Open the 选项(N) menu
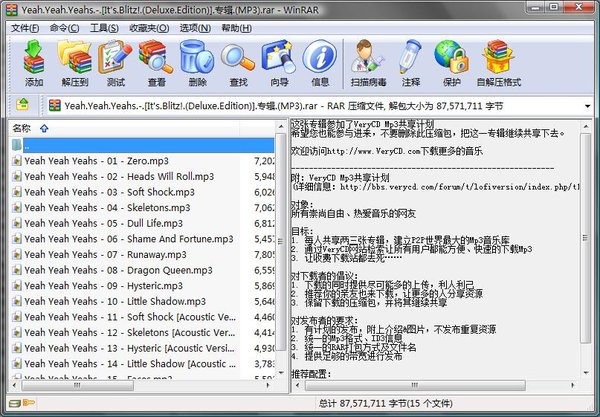The height and width of the screenshot is (417, 600). point(195,28)
